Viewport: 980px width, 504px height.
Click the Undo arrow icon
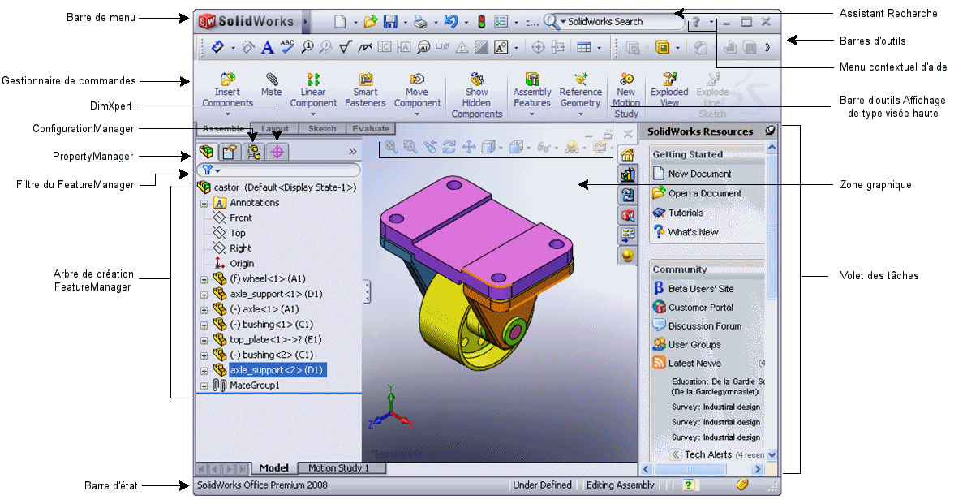pos(452,22)
